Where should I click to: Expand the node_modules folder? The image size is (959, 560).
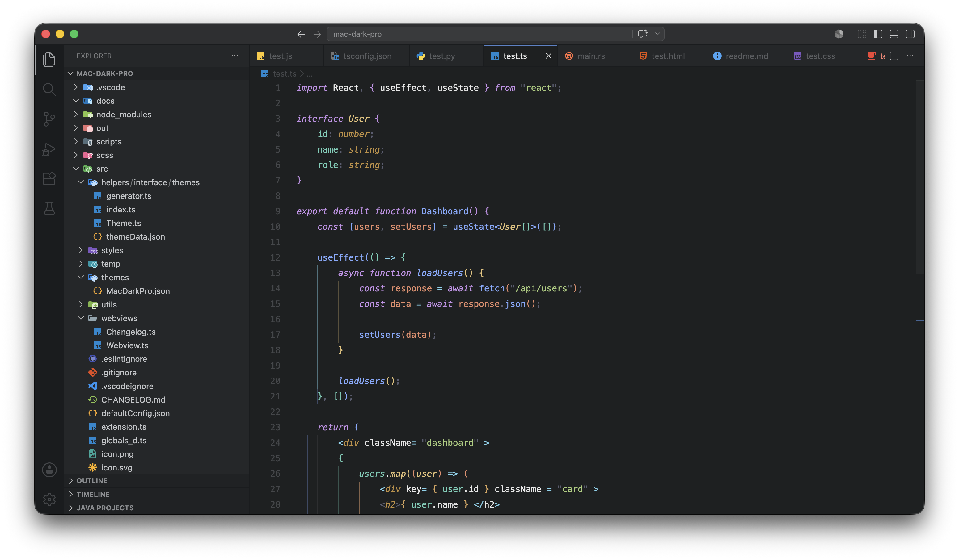[x=76, y=115]
